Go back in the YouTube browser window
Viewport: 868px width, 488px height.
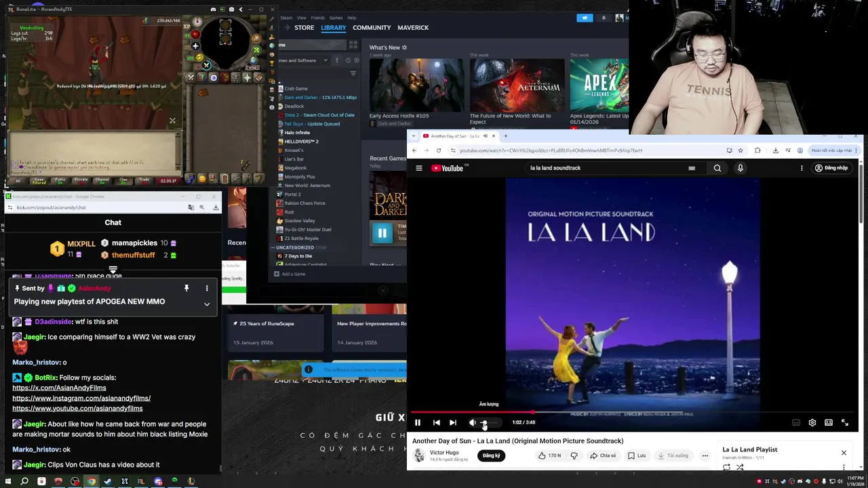414,150
